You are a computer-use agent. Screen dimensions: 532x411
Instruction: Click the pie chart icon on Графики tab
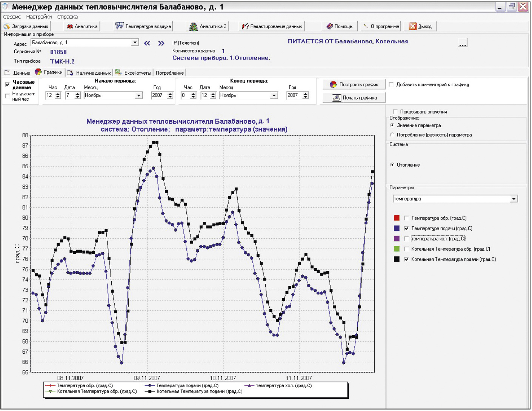pos(38,72)
